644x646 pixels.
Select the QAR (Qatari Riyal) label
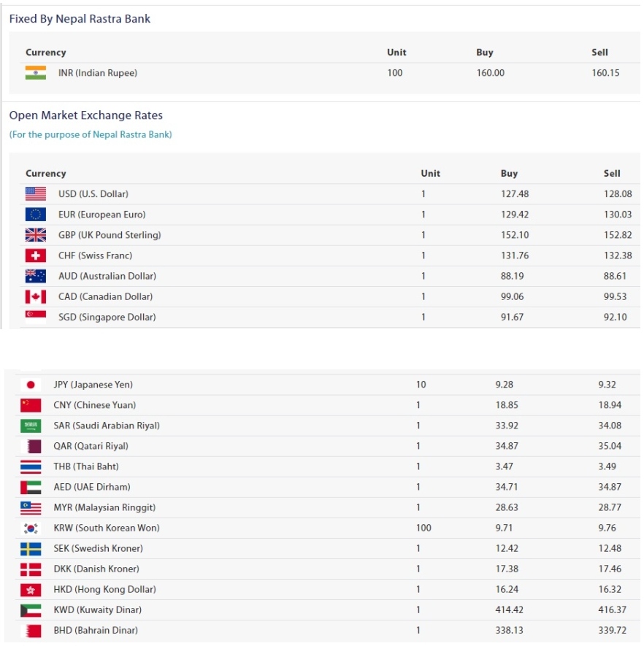[x=91, y=446]
